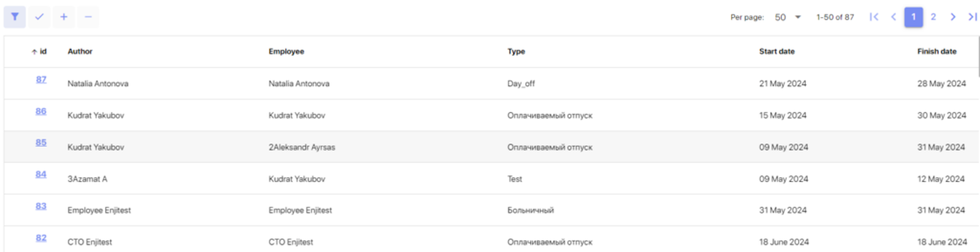The image size is (980, 252).
Task: Switch to page 2 in pagination
Action: pyautogui.click(x=933, y=17)
